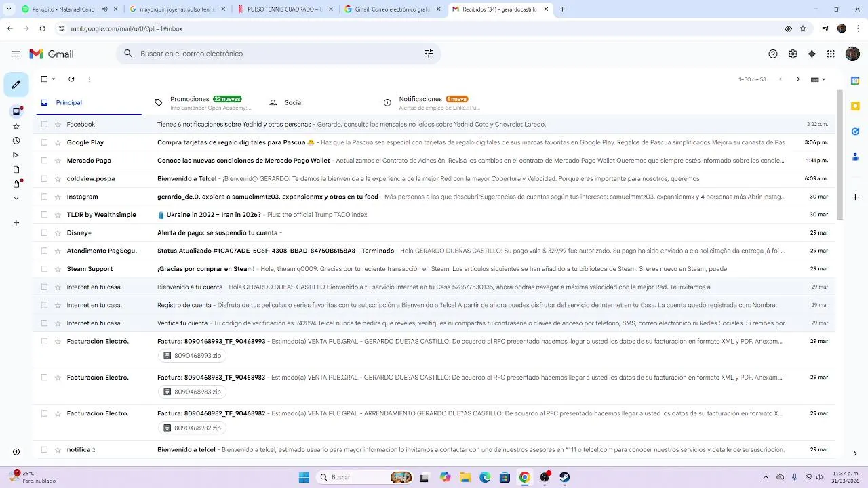Open Gmail support help icon
868x488 pixels.
(773, 54)
